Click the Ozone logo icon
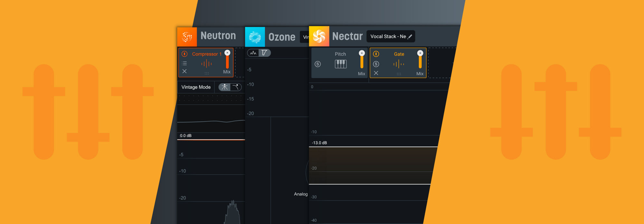Viewport: 644px width, 224px height. tap(255, 37)
